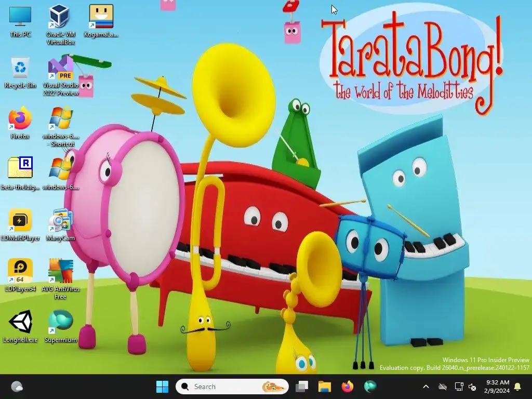
Task: Select the windows-6 Shortcut icon
Action: coord(61,127)
